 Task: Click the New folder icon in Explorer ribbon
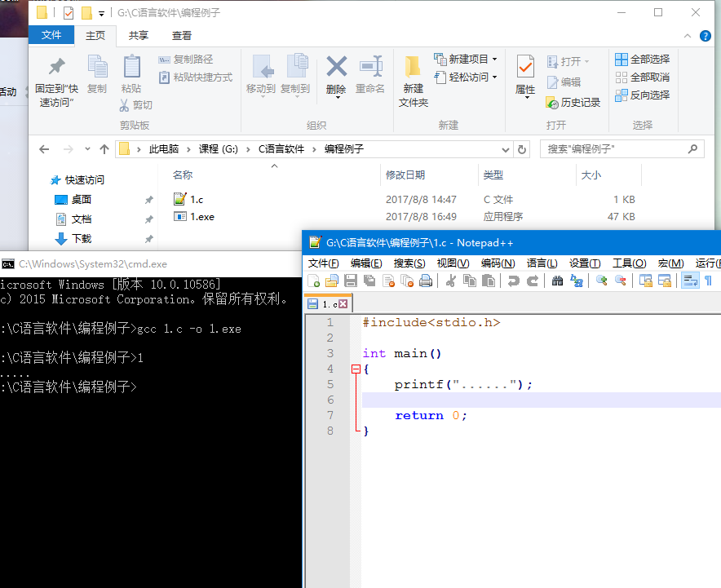pyautogui.click(x=414, y=82)
